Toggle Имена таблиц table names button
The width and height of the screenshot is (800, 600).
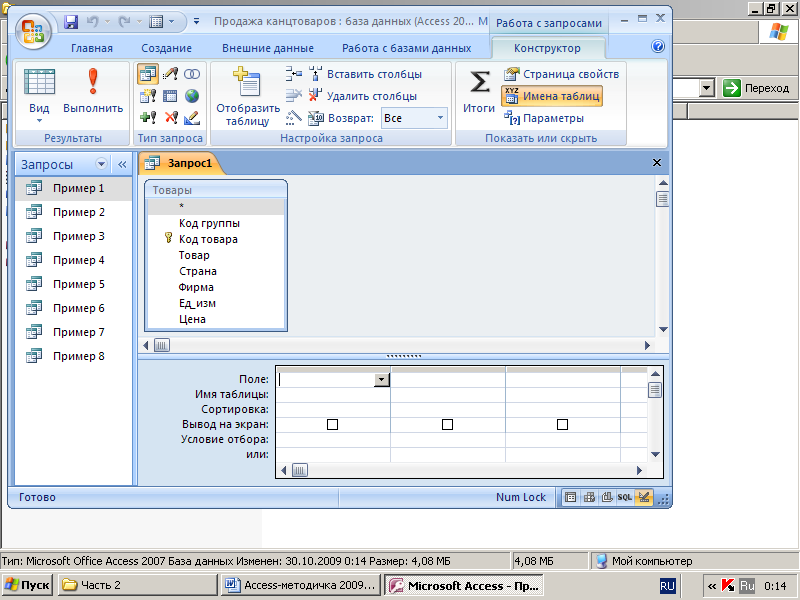click(552, 96)
